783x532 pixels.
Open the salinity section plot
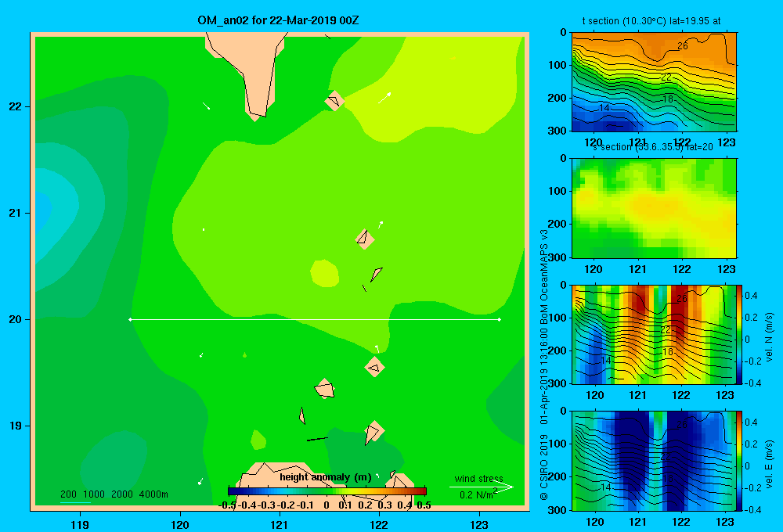coord(654,208)
